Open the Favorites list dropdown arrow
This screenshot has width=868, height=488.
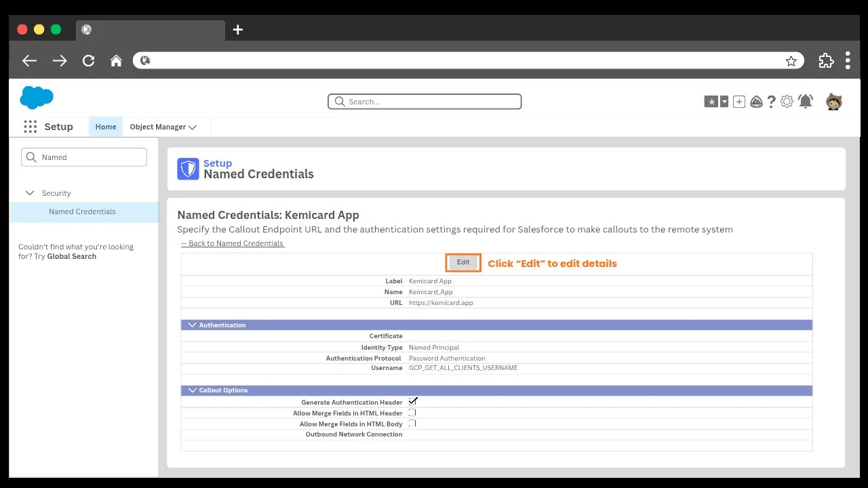724,102
